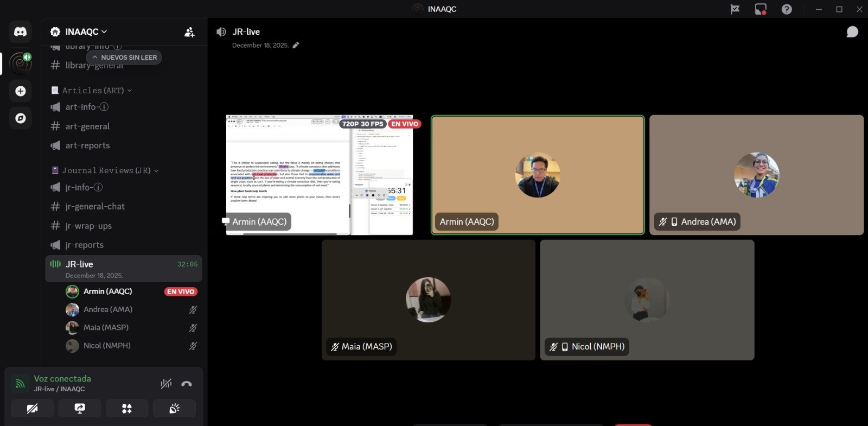This screenshot has width=868, height=426.
Task: Click the invite people icon
Action: [x=189, y=33]
